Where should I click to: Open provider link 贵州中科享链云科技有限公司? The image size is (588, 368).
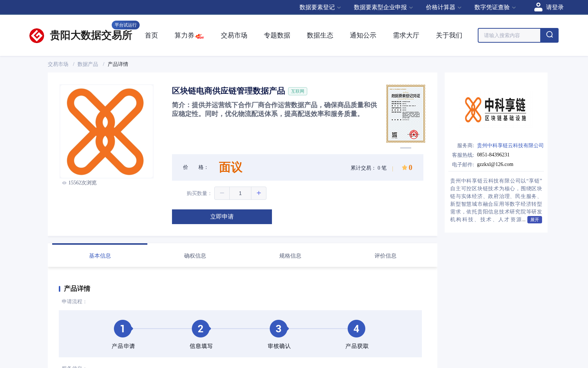pos(510,145)
